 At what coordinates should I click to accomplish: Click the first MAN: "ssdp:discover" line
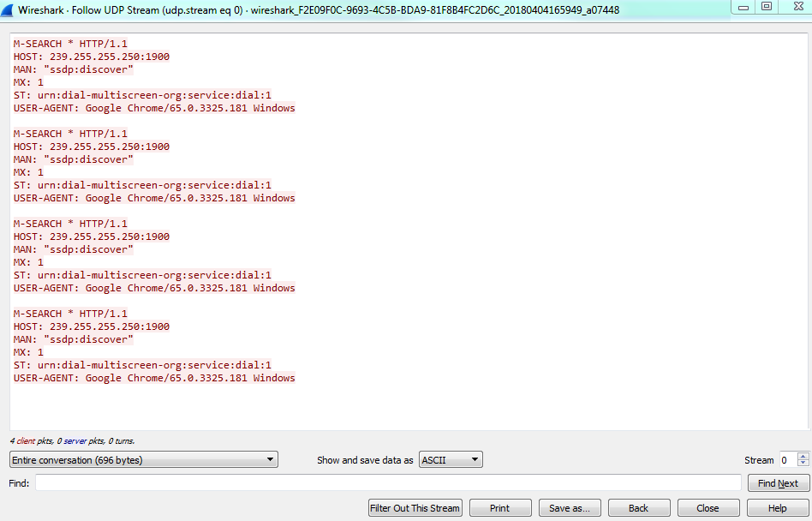coord(74,69)
